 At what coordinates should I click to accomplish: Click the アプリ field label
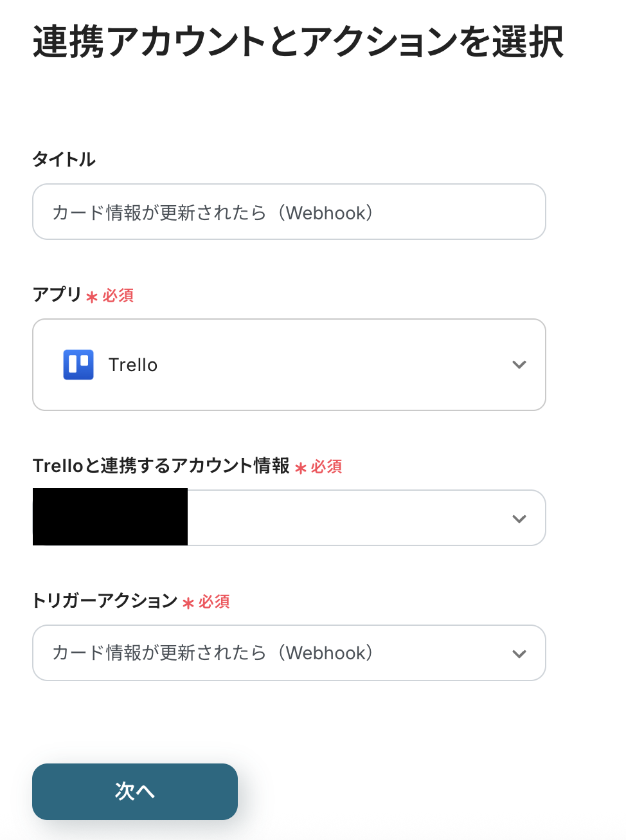57,294
